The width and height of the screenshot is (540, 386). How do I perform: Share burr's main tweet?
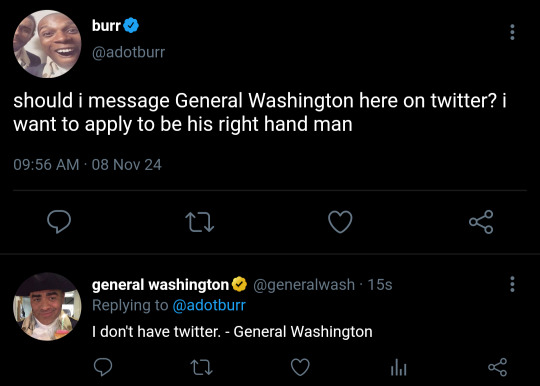point(481,222)
